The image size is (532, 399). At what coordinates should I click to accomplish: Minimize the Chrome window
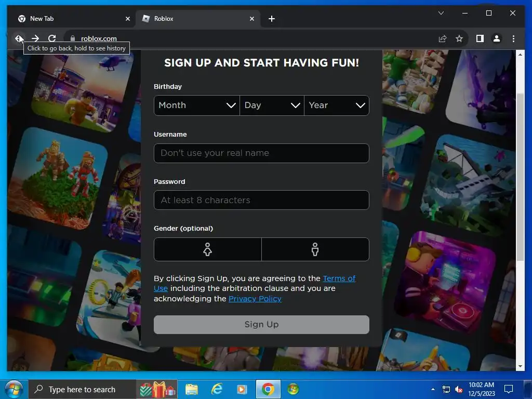tap(465, 13)
